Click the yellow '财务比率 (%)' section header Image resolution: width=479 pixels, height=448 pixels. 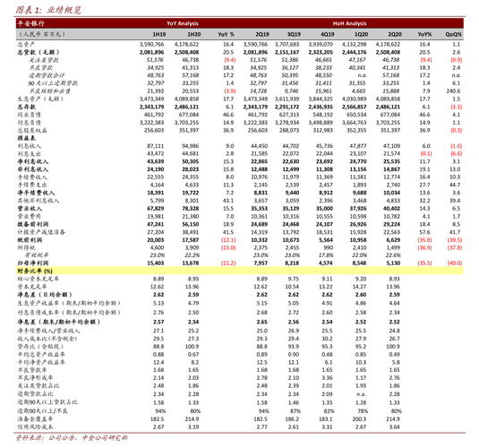pos(239,271)
